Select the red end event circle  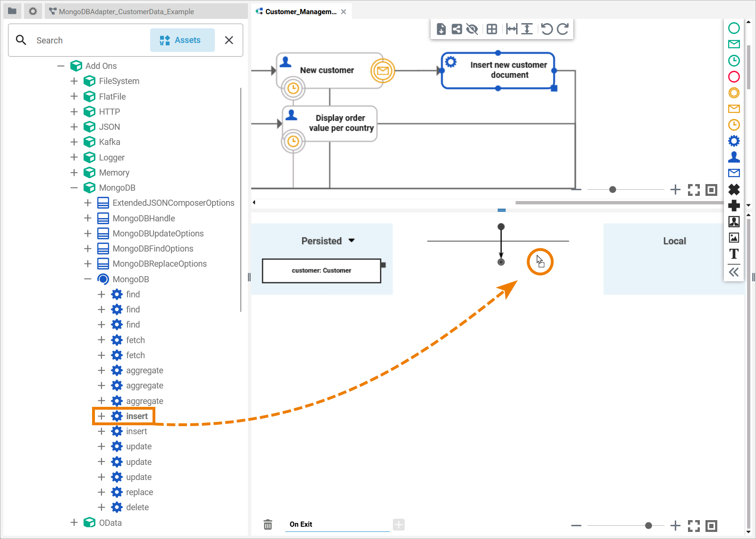[734, 76]
